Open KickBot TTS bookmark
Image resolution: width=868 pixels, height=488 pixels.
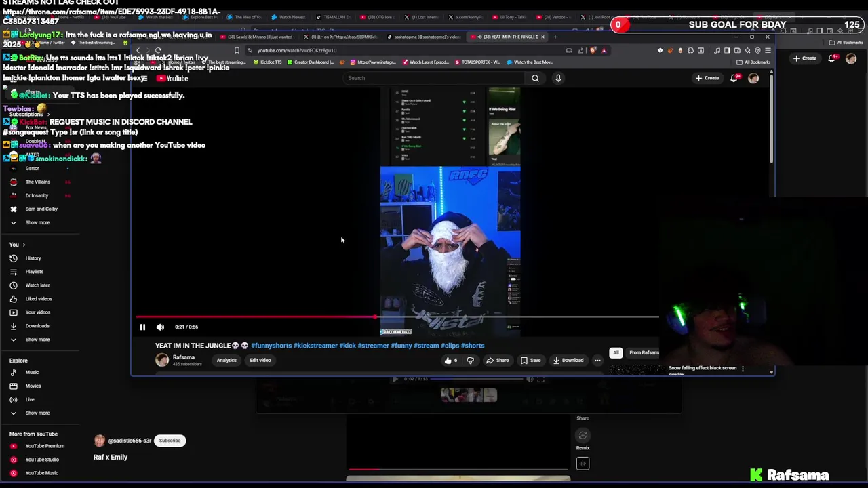(x=267, y=62)
